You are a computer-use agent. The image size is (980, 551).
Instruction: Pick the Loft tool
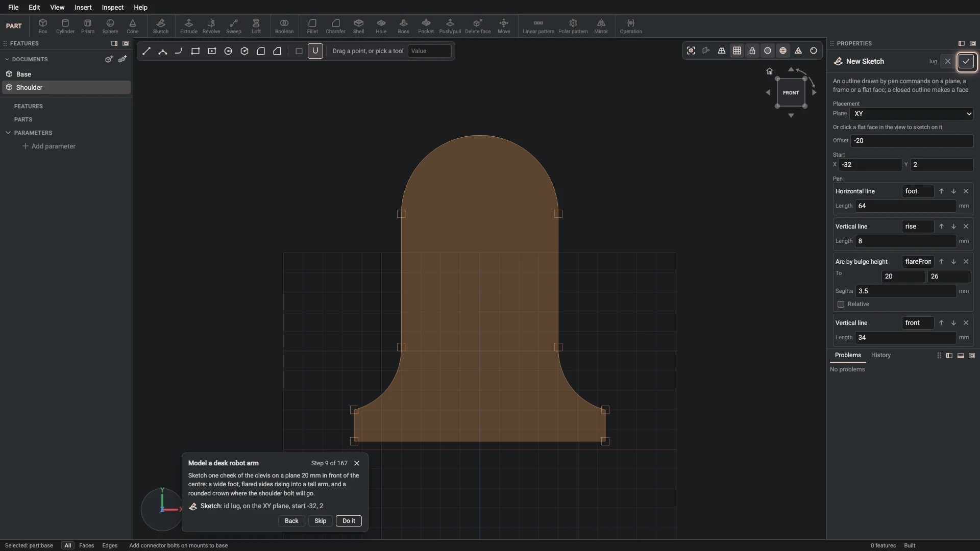tap(256, 26)
